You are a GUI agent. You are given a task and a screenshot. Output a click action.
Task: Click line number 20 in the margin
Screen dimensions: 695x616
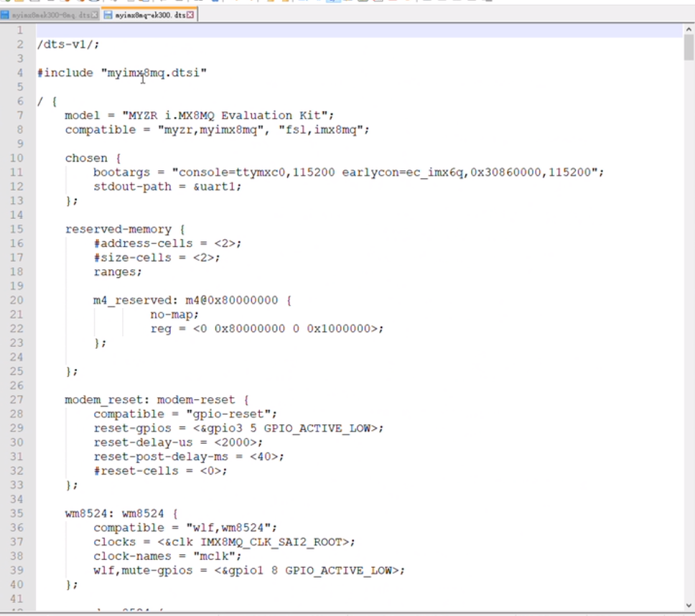(x=17, y=300)
